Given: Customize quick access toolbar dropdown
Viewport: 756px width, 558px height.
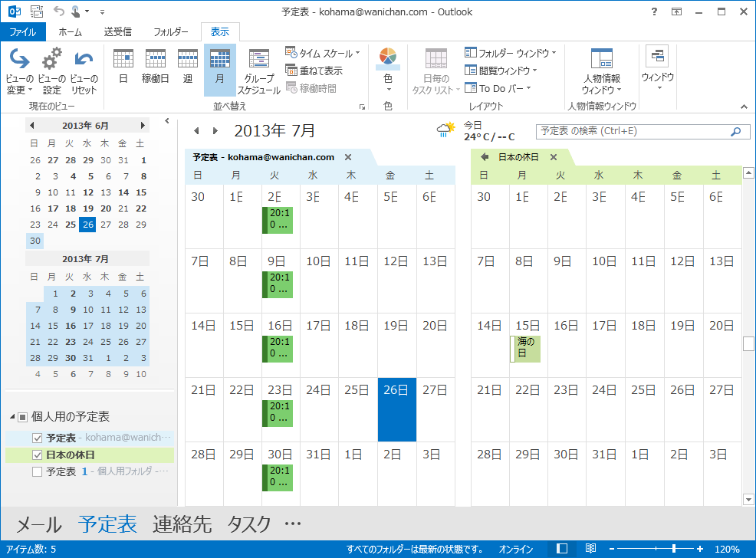Looking at the screenshot, I should (102, 12).
